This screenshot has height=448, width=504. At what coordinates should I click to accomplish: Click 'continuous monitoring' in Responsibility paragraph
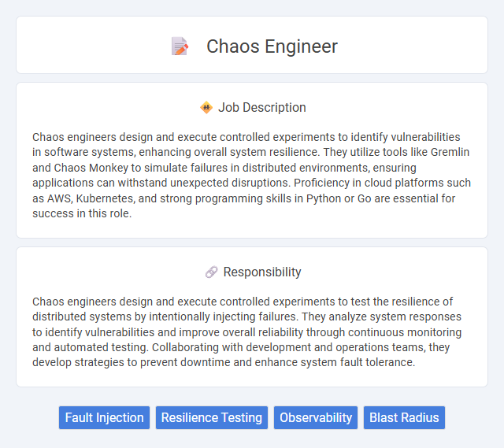pyautogui.click(x=405, y=332)
